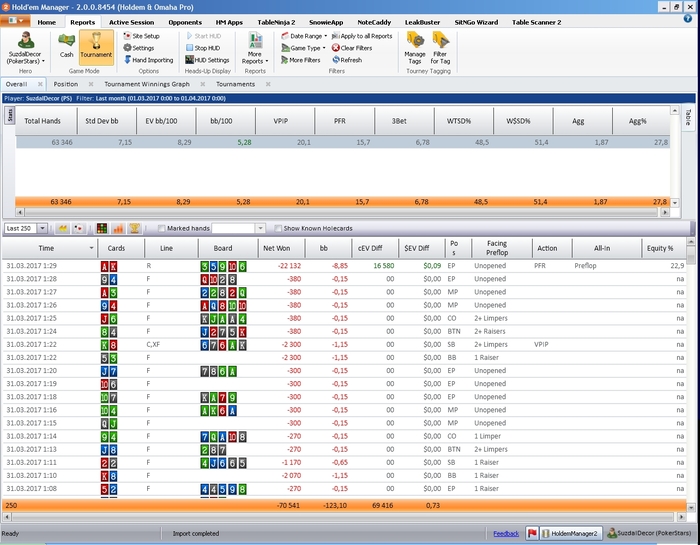Click the Refresh reports button

[x=347, y=60]
